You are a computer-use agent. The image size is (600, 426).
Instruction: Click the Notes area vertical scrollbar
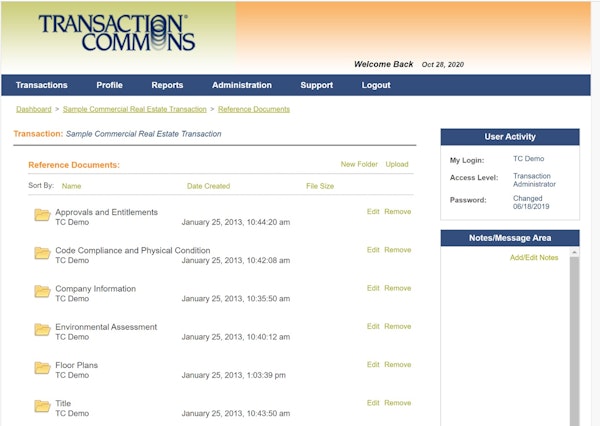point(574,340)
